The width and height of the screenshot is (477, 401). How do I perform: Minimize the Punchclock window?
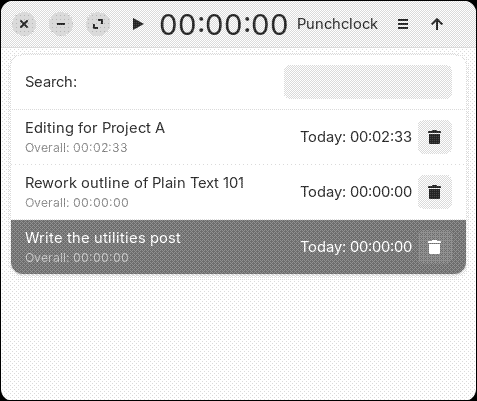click(x=61, y=24)
